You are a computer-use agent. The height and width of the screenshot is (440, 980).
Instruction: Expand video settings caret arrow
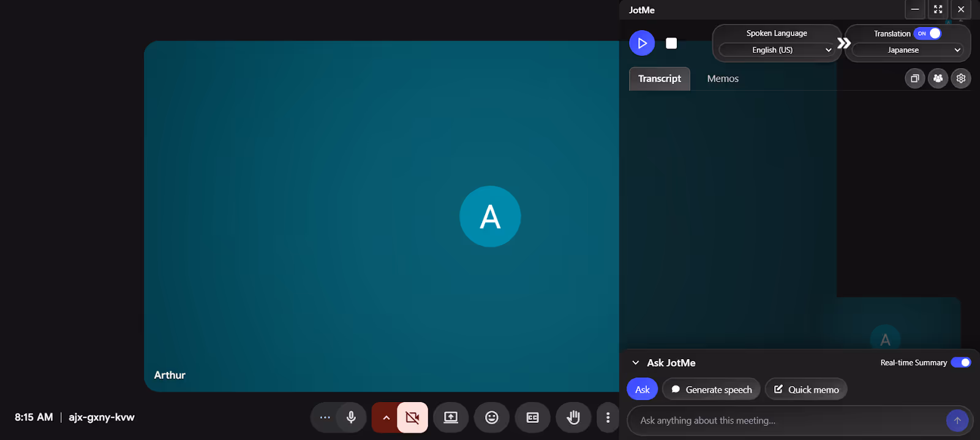click(386, 418)
